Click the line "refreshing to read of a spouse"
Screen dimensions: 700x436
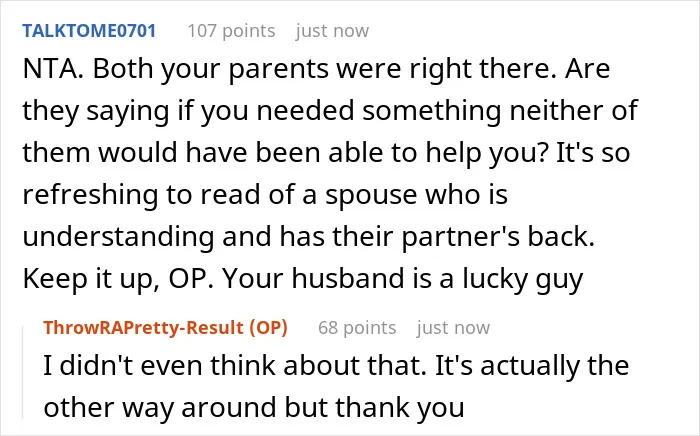[265, 195]
